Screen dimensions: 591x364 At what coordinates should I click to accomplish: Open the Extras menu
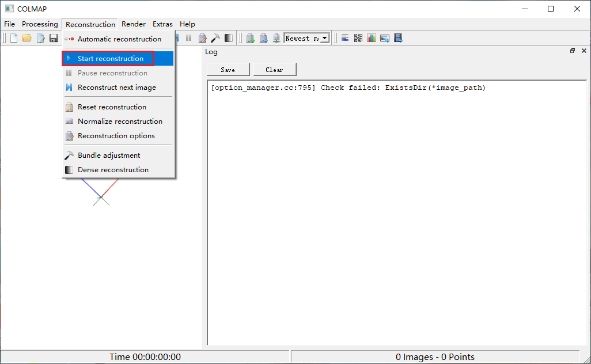pos(162,24)
